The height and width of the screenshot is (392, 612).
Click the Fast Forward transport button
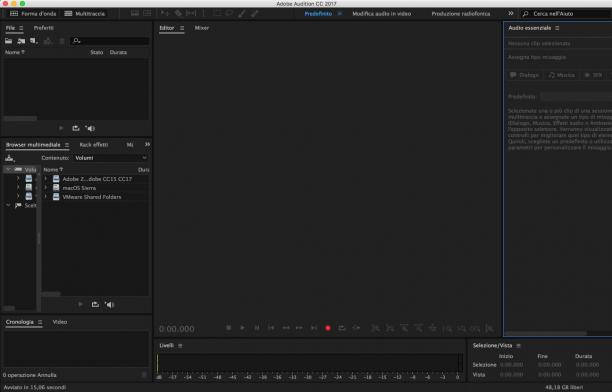click(299, 328)
